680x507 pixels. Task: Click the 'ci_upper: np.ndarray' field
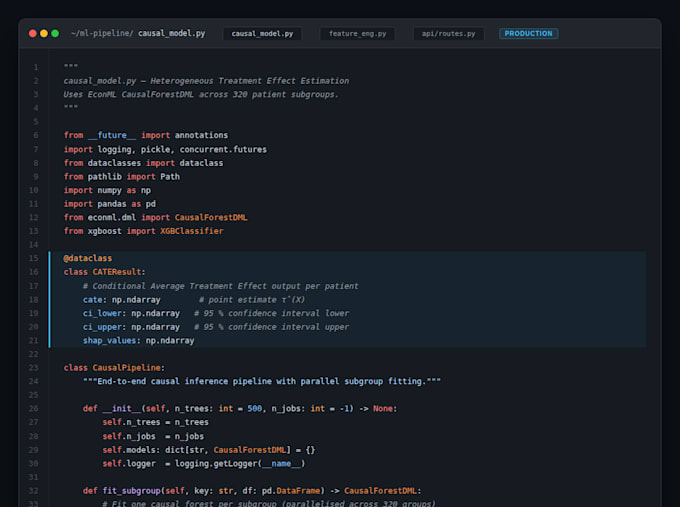click(x=131, y=327)
